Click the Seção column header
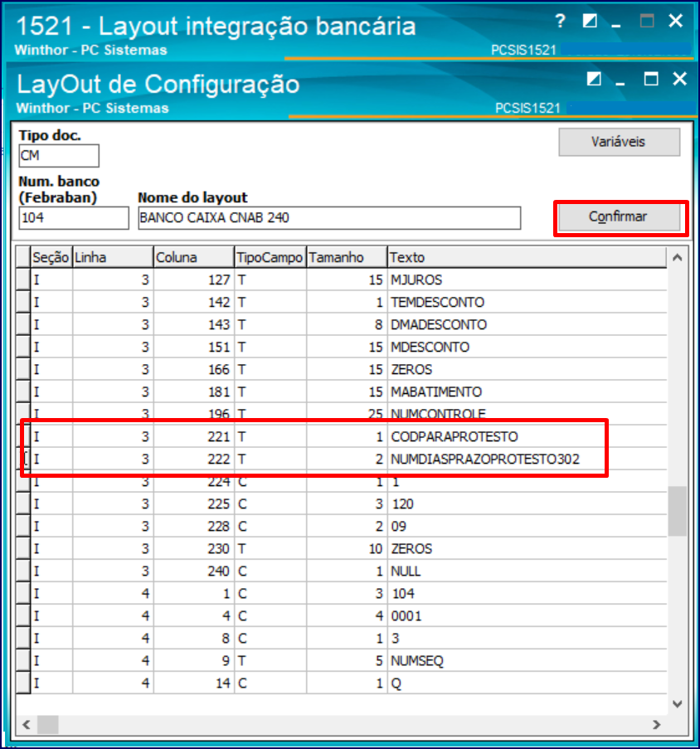 click(x=51, y=257)
